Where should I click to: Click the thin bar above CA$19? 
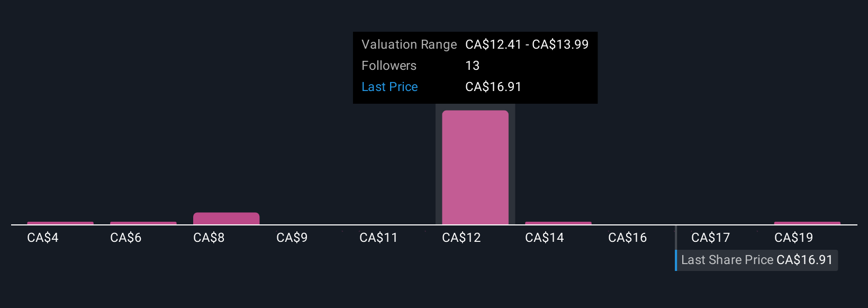tap(807, 223)
